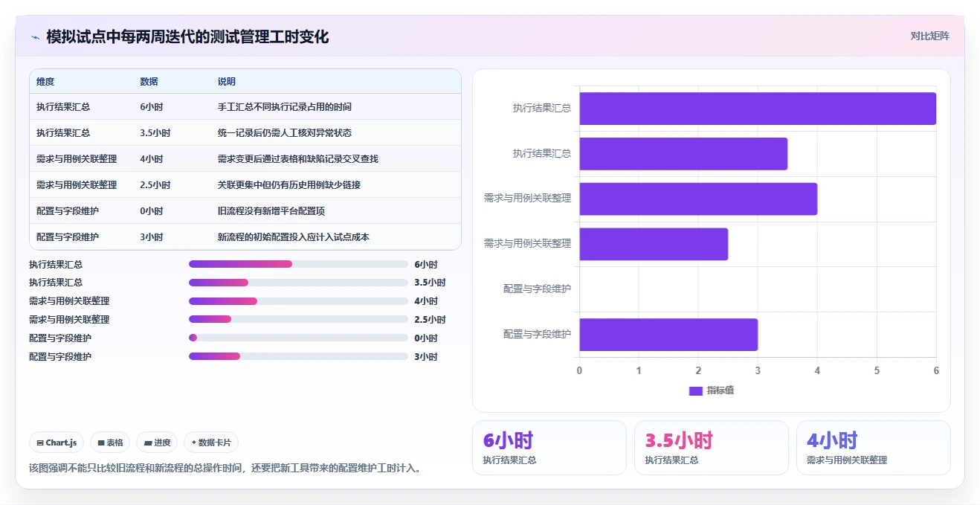This screenshot has height=505, width=980.
Task: Click the pulse icon before the title
Action: (35, 37)
